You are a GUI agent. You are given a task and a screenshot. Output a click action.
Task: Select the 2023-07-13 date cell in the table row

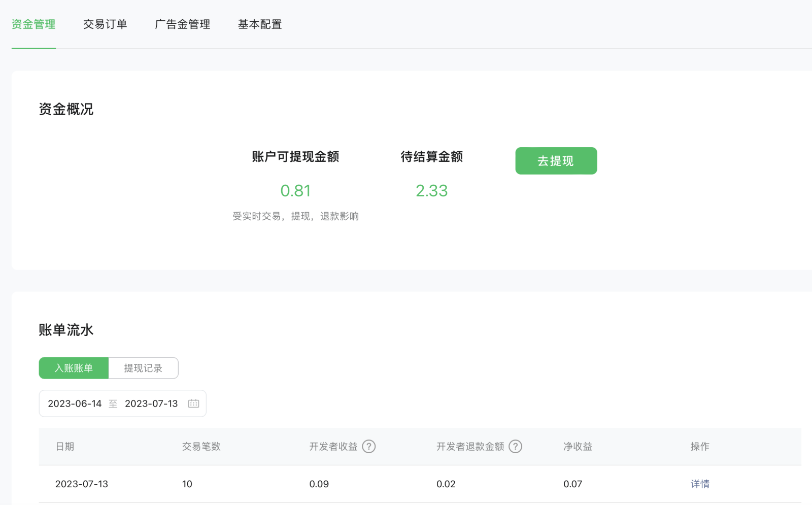coord(82,484)
